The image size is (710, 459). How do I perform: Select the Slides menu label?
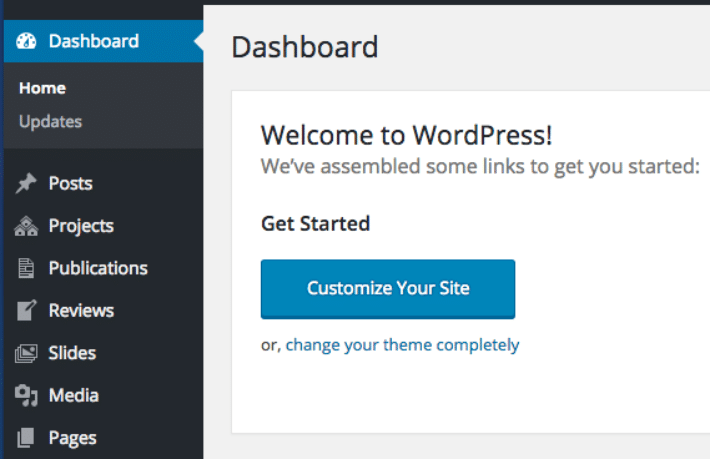point(72,353)
